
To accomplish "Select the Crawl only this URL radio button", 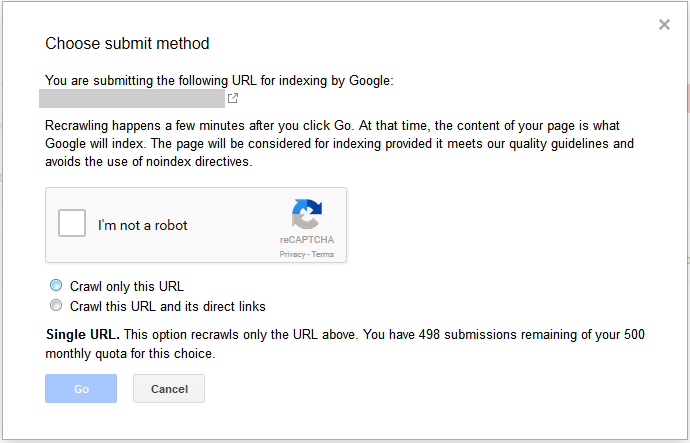I will [56, 286].
